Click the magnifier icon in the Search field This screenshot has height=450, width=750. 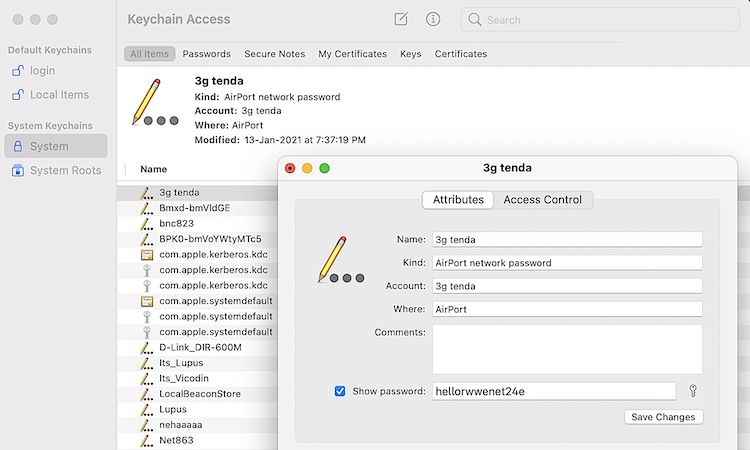pyautogui.click(x=474, y=20)
